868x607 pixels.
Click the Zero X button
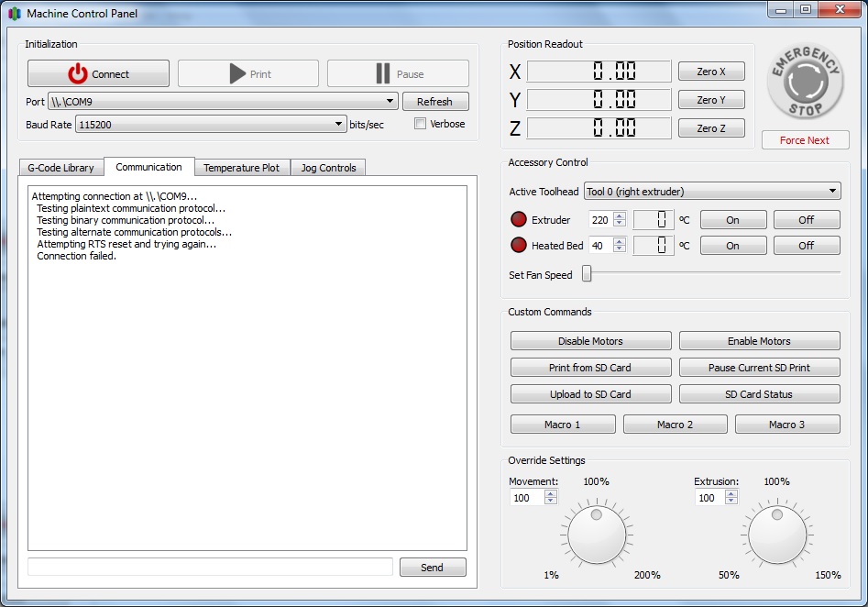(711, 72)
